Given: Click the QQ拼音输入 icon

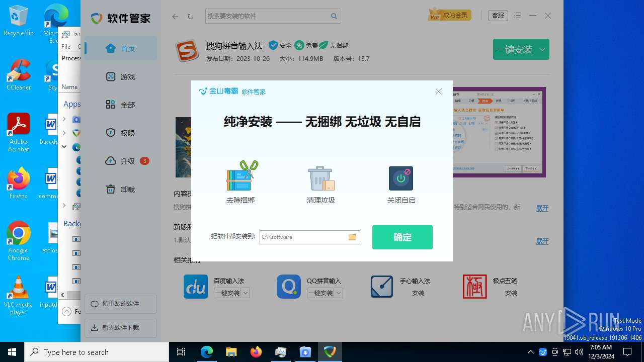Looking at the screenshot, I should click(289, 287).
